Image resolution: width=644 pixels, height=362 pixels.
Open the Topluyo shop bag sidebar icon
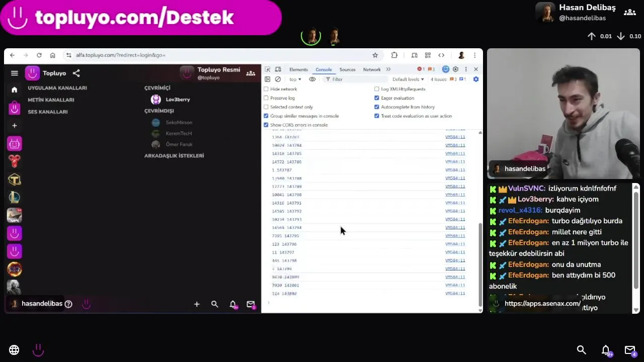click(x=15, y=108)
